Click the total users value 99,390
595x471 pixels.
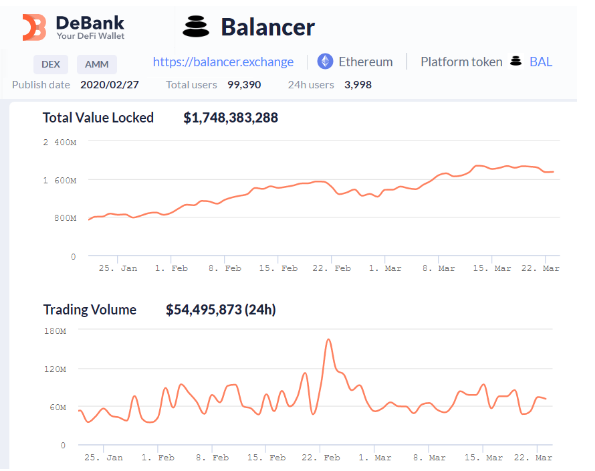244,85
